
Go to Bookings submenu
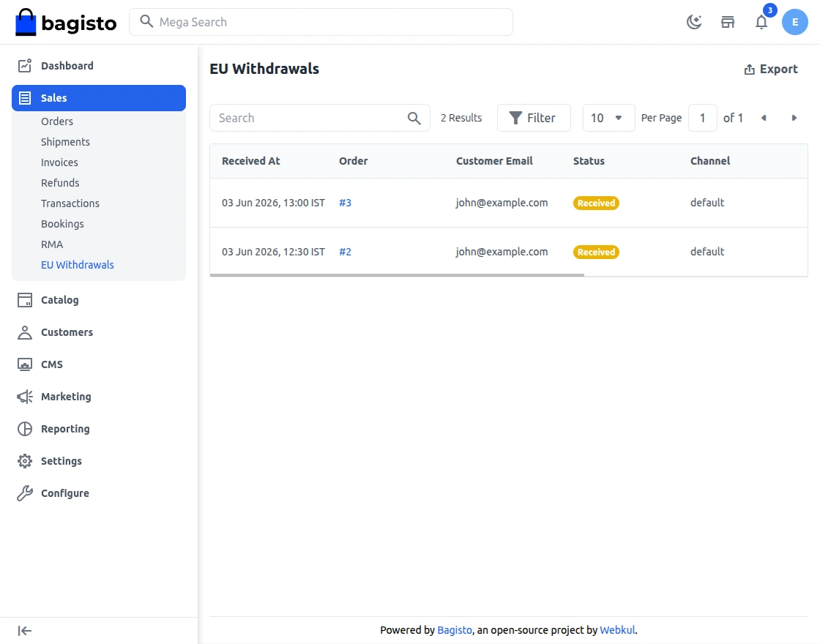point(62,224)
